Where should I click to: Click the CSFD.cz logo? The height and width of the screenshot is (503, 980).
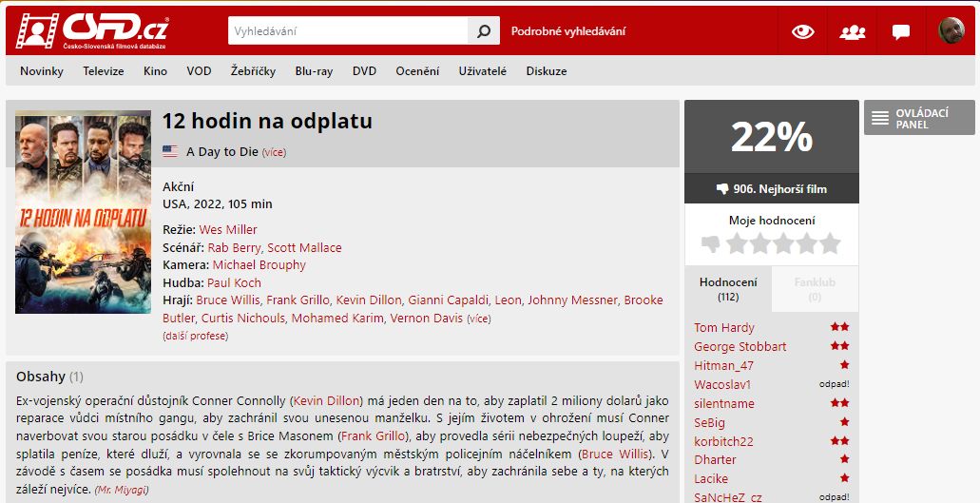click(x=92, y=30)
